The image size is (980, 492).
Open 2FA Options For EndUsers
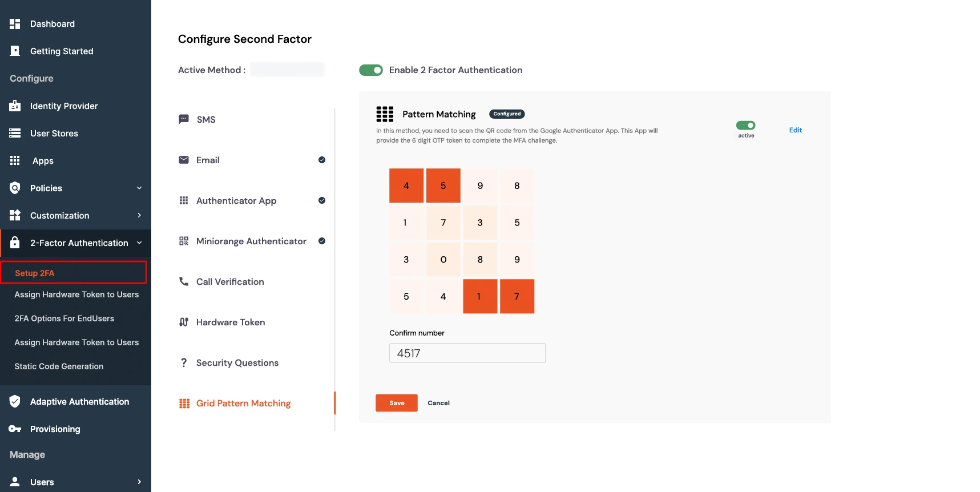coord(64,318)
